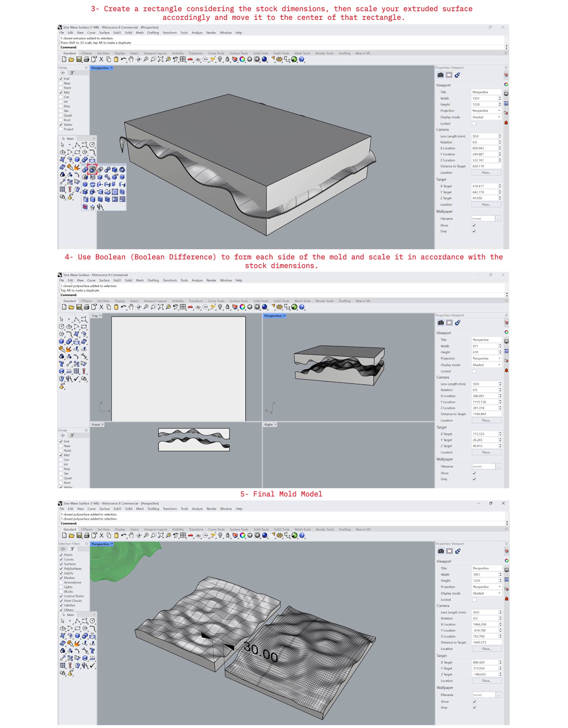Open the Top viewport title dropdown arrow
This screenshot has height=728, width=568.
pos(100,316)
